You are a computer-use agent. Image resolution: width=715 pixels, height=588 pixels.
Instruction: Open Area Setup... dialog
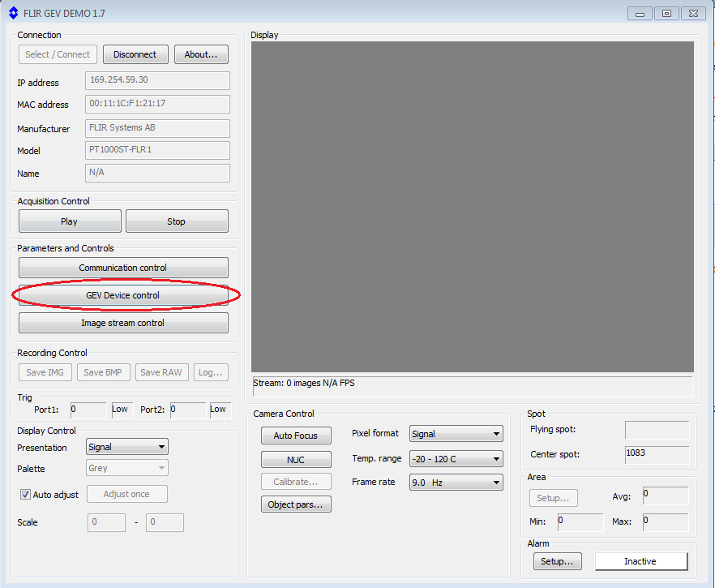[x=554, y=498]
